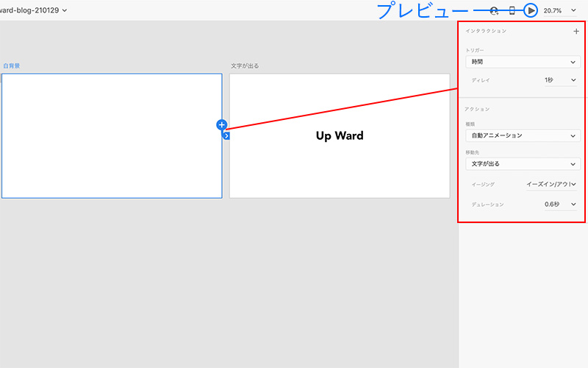Click the インタラクション section header
The width and height of the screenshot is (588, 368).
pos(486,32)
